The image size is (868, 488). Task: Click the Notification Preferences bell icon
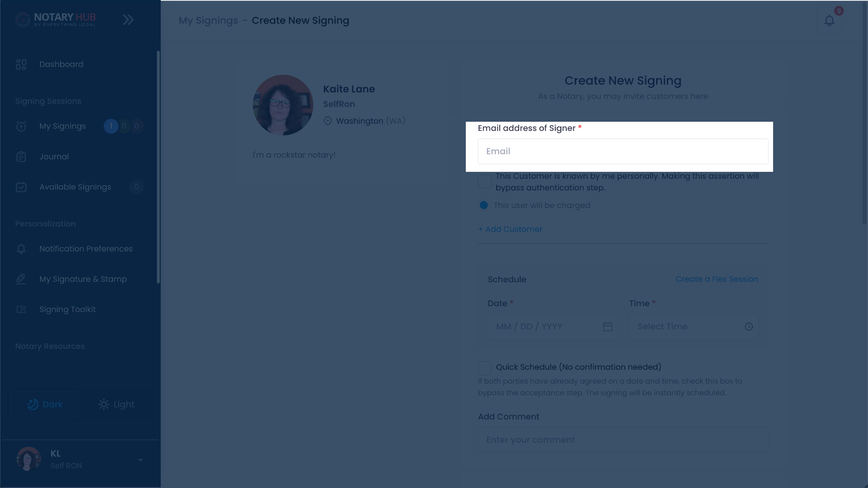[x=21, y=249]
